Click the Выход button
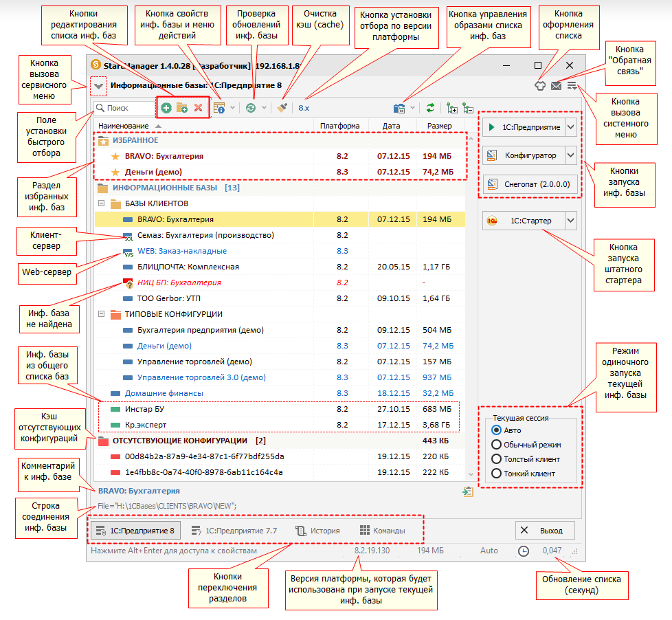The image size is (672, 620). pos(545,531)
